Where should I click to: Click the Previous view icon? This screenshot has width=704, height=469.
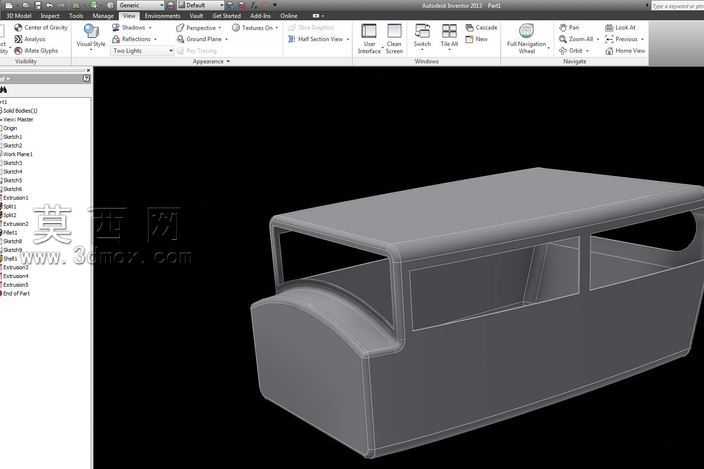(x=609, y=39)
